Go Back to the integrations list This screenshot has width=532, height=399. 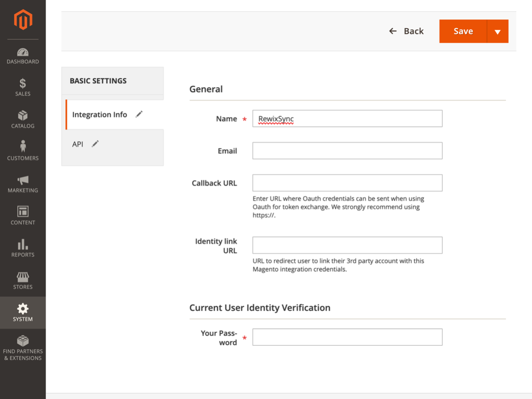tap(406, 31)
